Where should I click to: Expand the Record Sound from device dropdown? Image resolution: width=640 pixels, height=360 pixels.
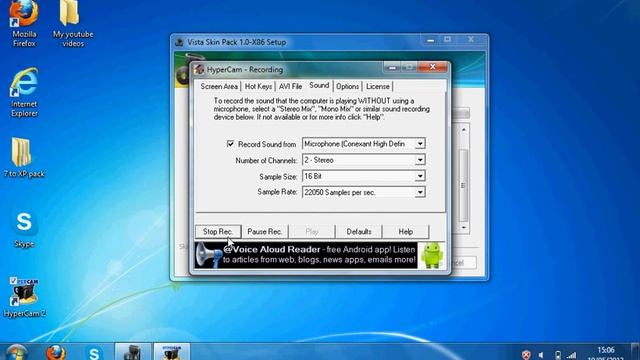pos(420,144)
